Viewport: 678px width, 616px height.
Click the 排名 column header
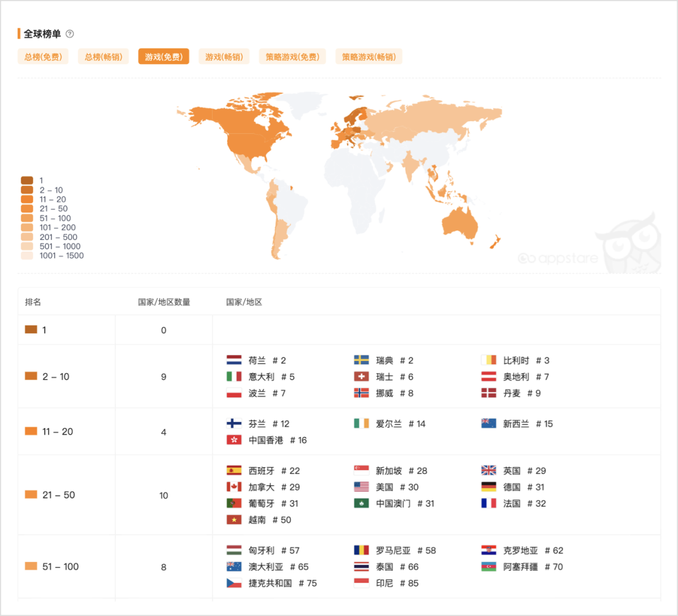33,302
